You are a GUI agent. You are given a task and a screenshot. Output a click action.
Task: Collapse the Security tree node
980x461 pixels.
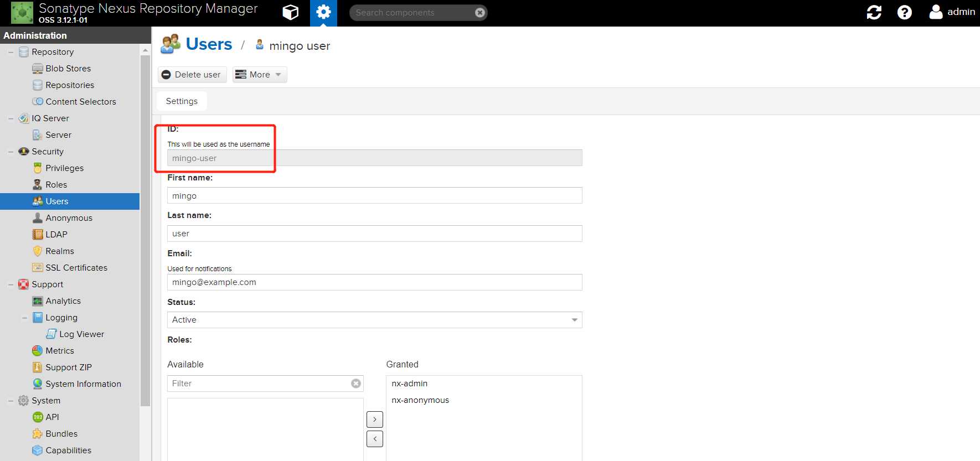11,152
